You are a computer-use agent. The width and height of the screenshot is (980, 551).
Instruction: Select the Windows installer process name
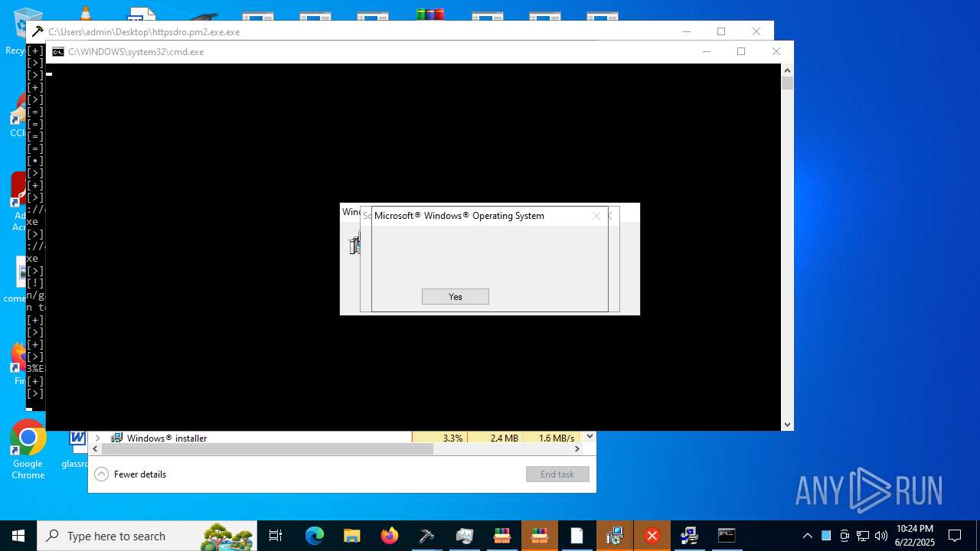167,439
